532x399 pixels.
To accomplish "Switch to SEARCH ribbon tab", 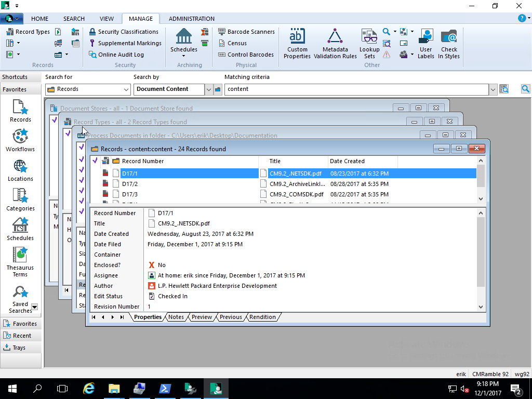I will click(x=74, y=19).
